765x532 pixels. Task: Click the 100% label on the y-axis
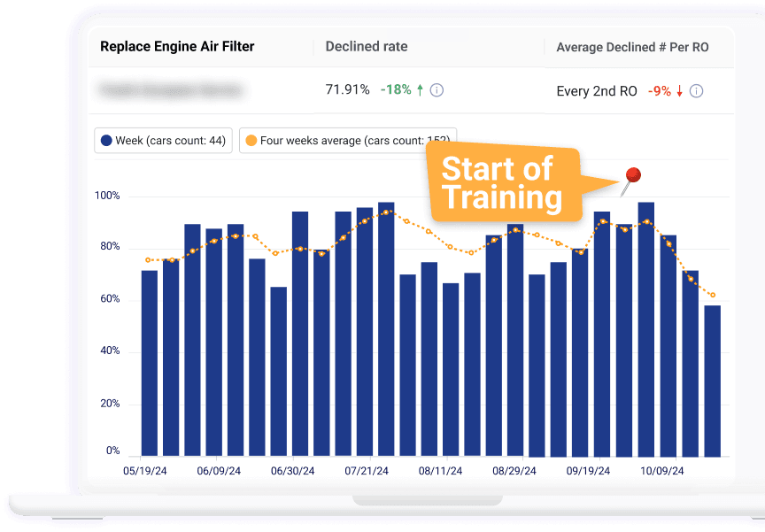tap(107, 196)
